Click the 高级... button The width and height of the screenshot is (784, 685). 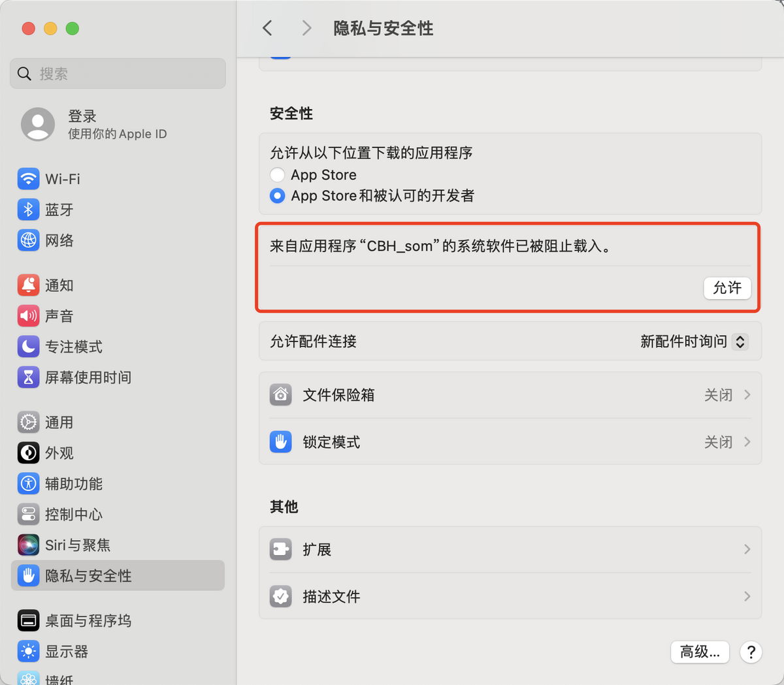pyautogui.click(x=700, y=652)
